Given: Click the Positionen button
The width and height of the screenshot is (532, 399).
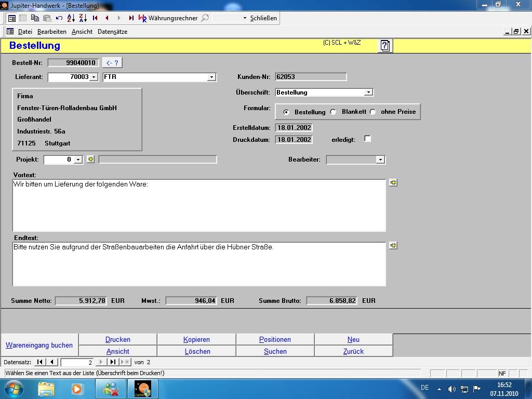Looking at the screenshot, I should 275,339.
